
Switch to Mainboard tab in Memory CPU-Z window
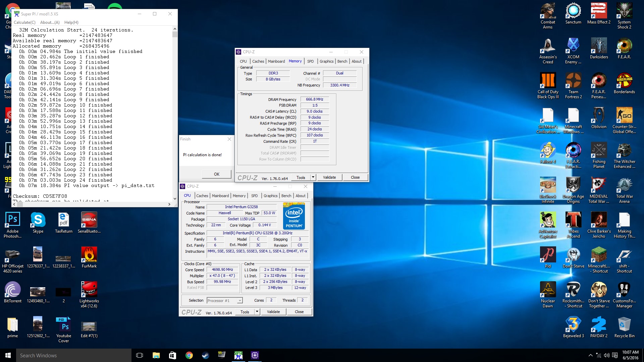tap(276, 61)
